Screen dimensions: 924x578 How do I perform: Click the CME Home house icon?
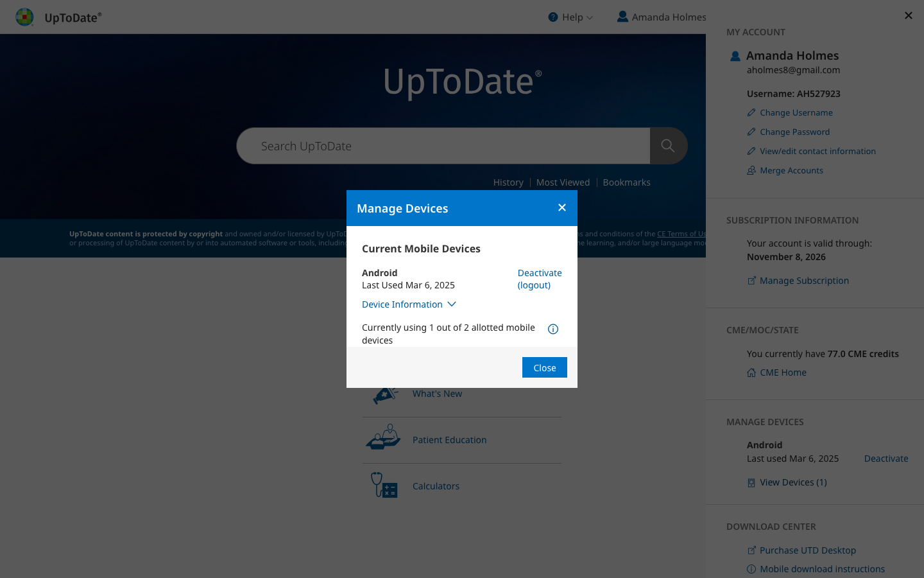tap(751, 372)
